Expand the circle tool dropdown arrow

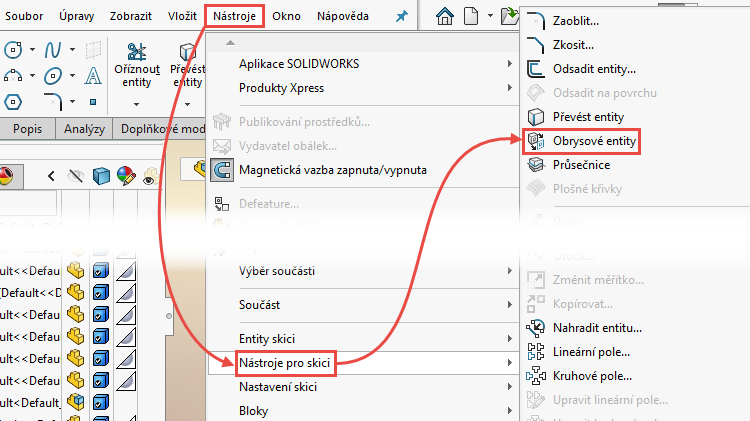32,49
